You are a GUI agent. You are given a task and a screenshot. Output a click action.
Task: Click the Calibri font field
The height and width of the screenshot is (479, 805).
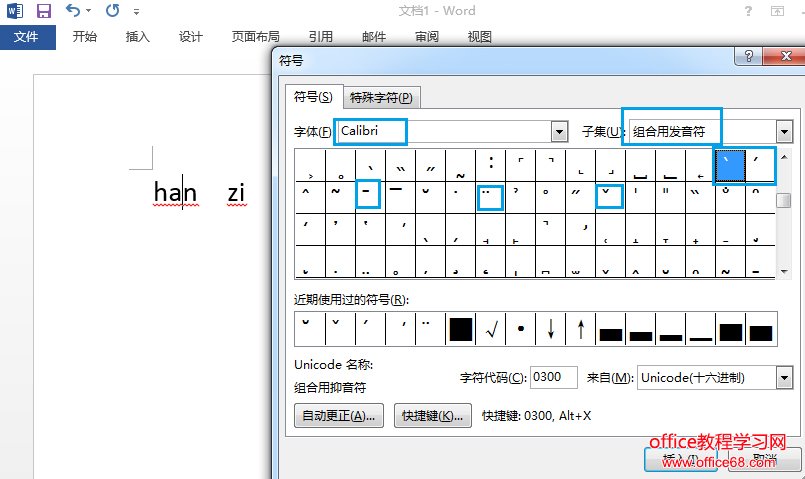click(x=444, y=131)
